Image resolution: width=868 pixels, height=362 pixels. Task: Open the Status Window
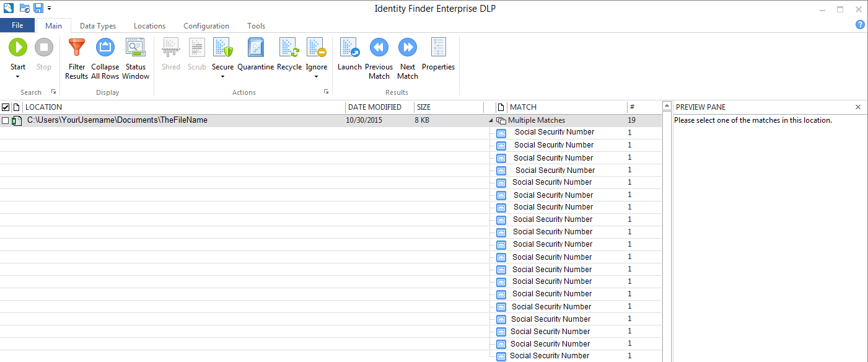click(x=135, y=48)
